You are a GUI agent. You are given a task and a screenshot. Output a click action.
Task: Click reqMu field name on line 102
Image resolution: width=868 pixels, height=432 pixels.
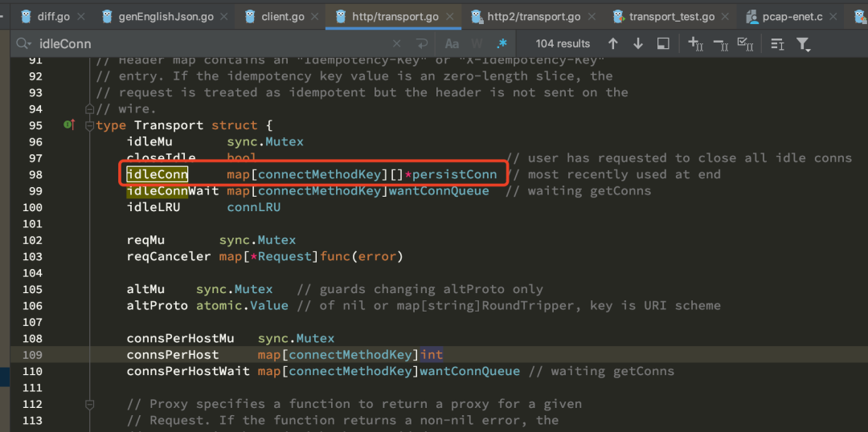tap(145, 241)
